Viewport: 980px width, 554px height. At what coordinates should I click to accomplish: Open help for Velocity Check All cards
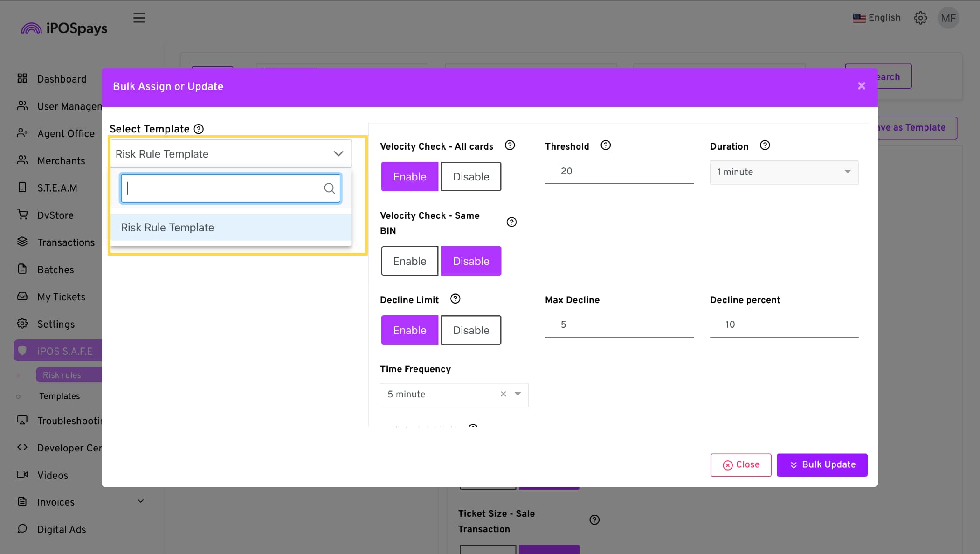click(x=510, y=145)
